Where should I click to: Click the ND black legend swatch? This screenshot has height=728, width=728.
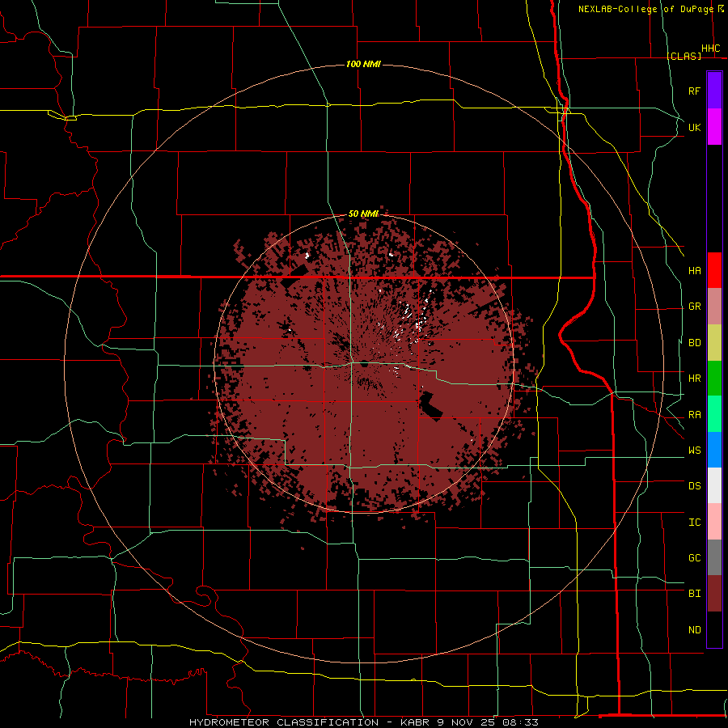coord(714,629)
